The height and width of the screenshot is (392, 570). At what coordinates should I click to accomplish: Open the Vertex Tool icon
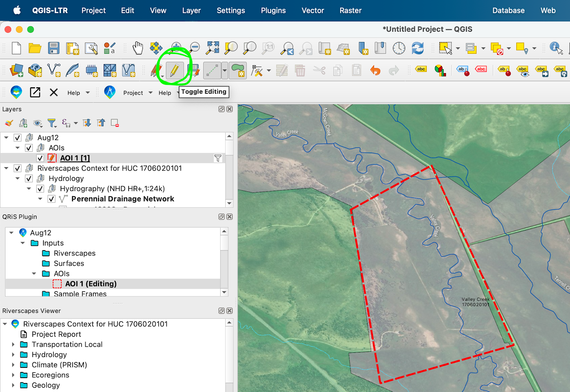(257, 71)
